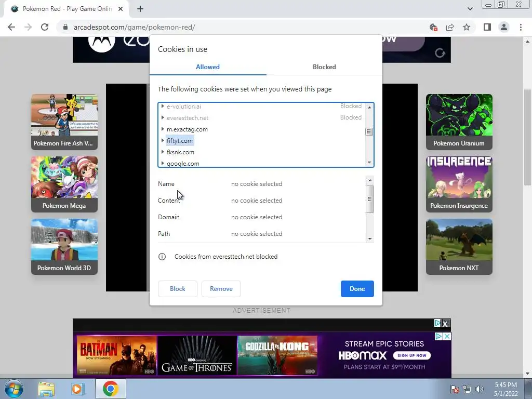
Task: Close the Pokemon Red tab
Action: (120, 9)
